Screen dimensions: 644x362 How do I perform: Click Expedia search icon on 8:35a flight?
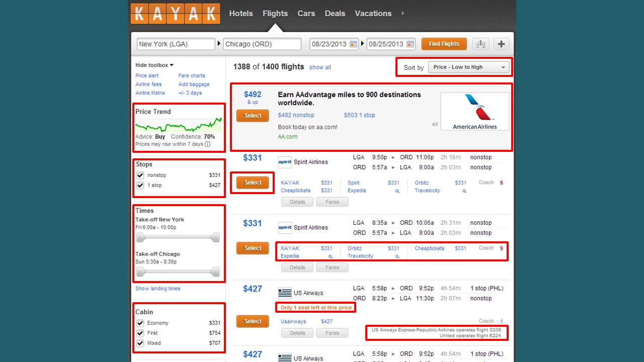coord(331,256)
